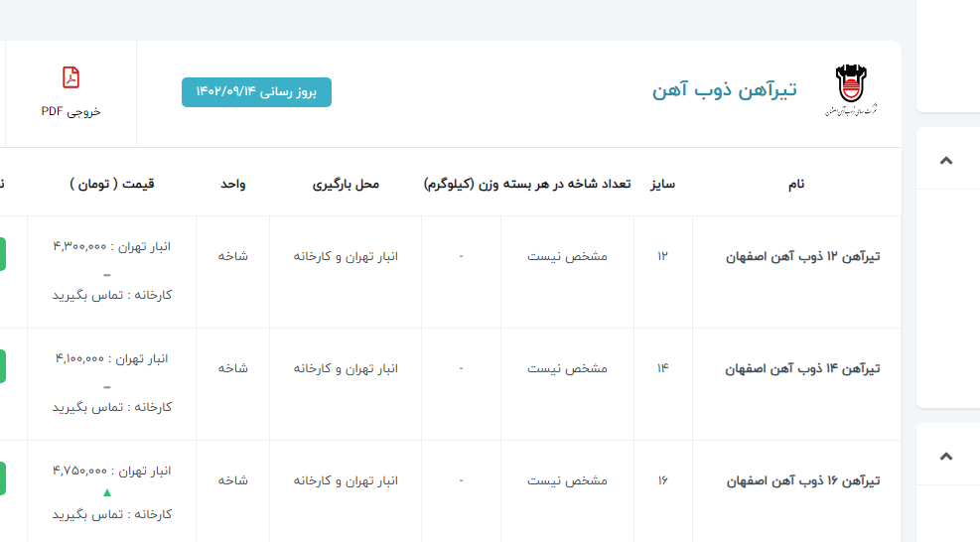Click the green button in the تیرآهن ۱۲ row
This screenshot has width=980, height=542.
point(3,254)
